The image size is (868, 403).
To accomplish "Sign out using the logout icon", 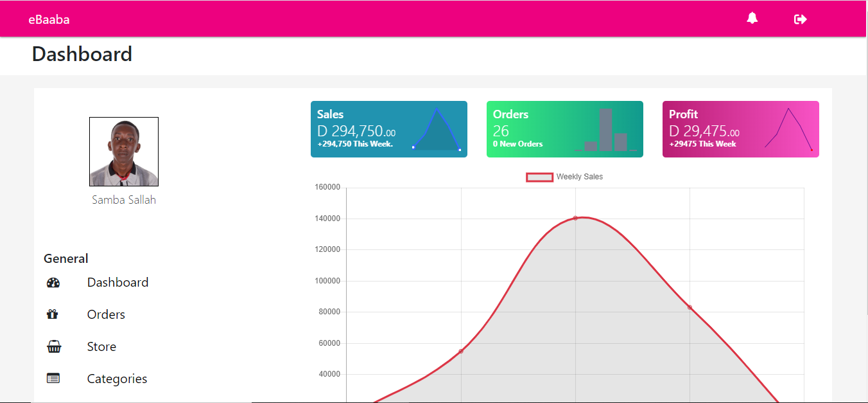I will (801, 19).
